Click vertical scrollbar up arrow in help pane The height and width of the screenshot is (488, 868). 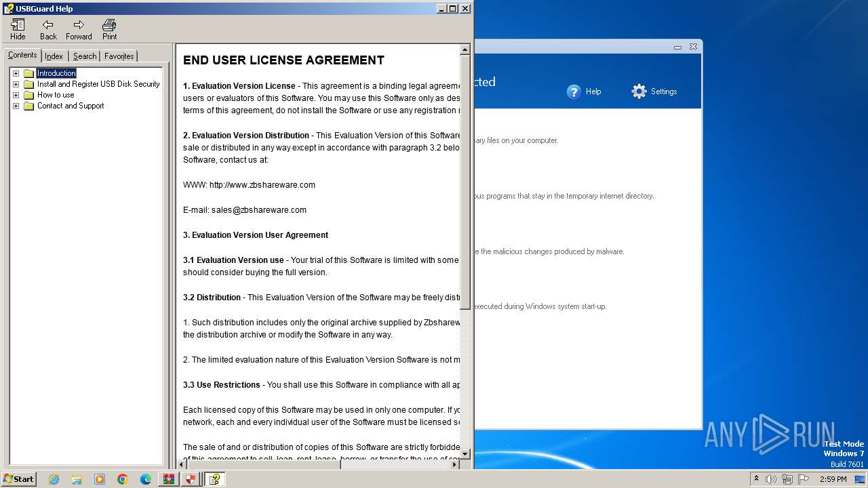tap(465, 49)
